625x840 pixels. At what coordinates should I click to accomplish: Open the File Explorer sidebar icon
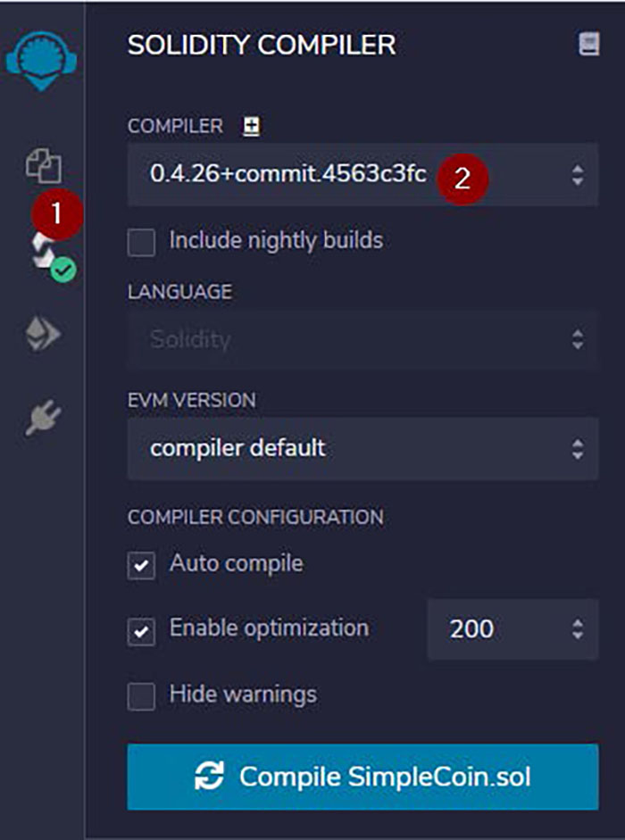tap(43, 165)
